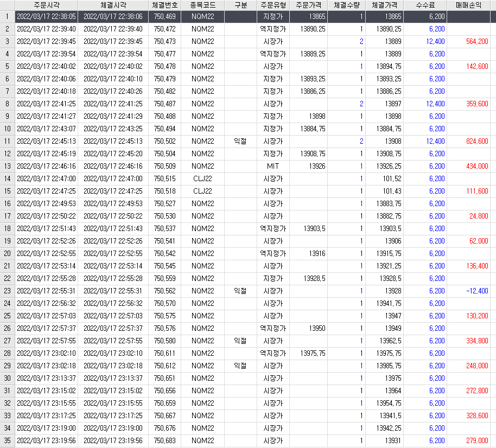
Task: Click order price 13865 in row 1
Action: coord(317,16)
